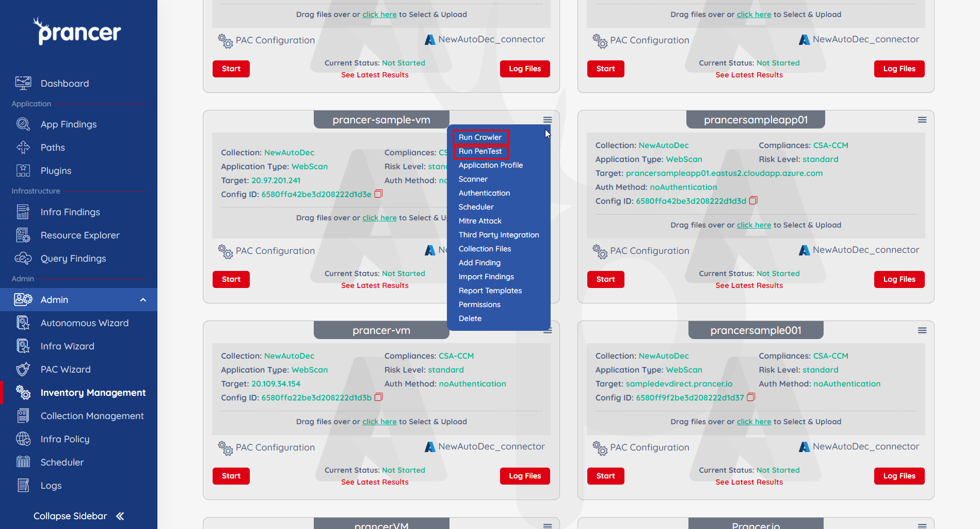This screenshot has height=529, width=980.
Task: Click the prancersample001 card title
Action: coord(756,330)
